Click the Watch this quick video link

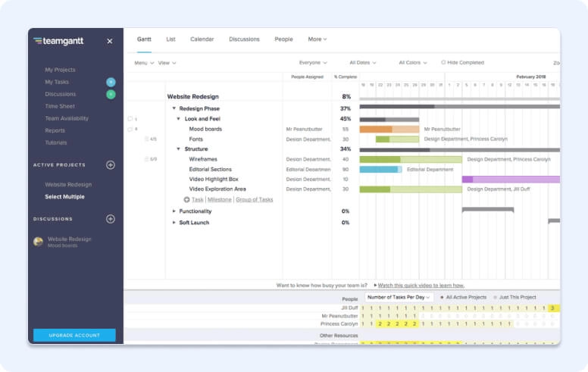pos(421,286)
